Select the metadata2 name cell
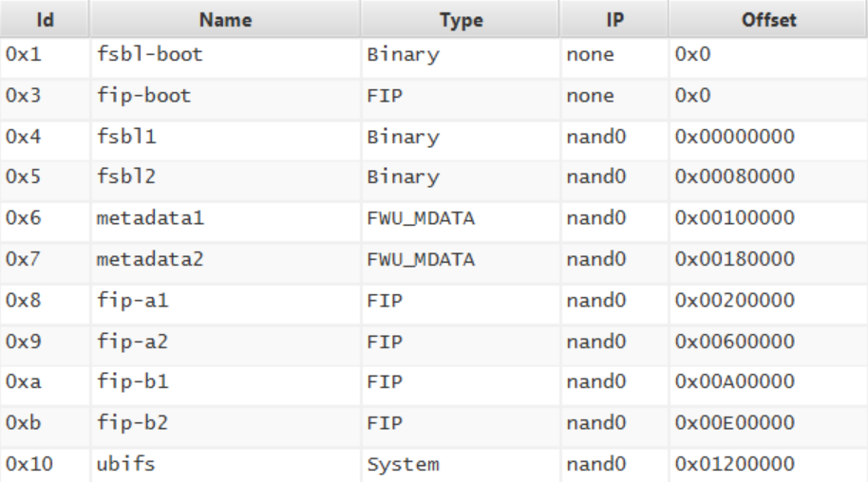 [x=151, y=259]
